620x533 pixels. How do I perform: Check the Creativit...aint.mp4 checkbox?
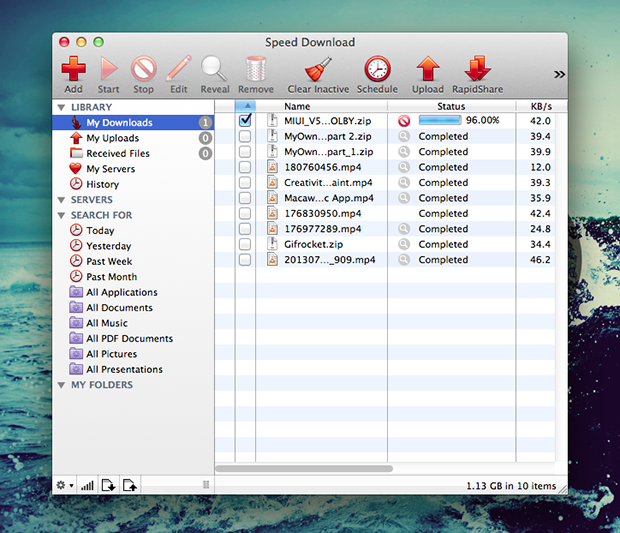245,183
